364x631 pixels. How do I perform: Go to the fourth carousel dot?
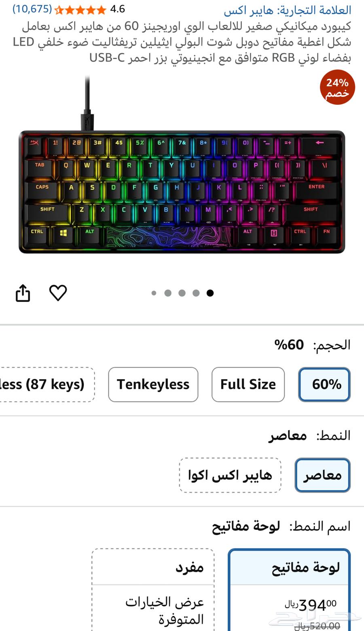(196, 293)
